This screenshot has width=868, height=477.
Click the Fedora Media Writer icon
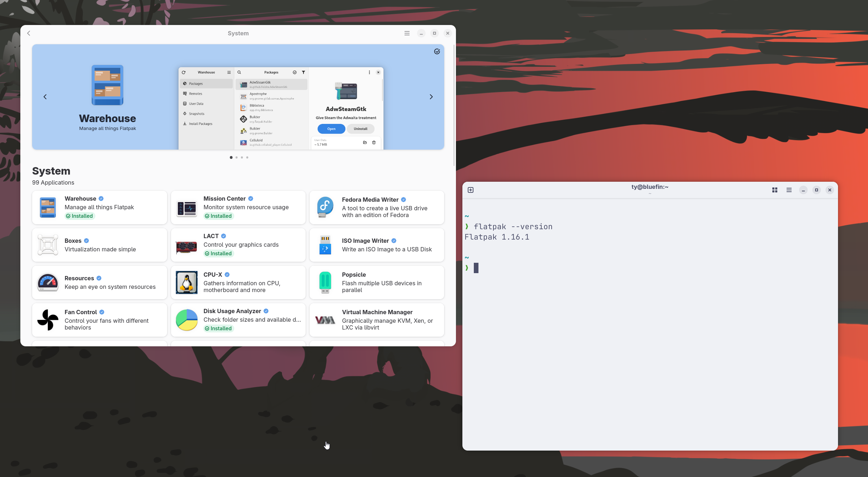pos(325,207)
